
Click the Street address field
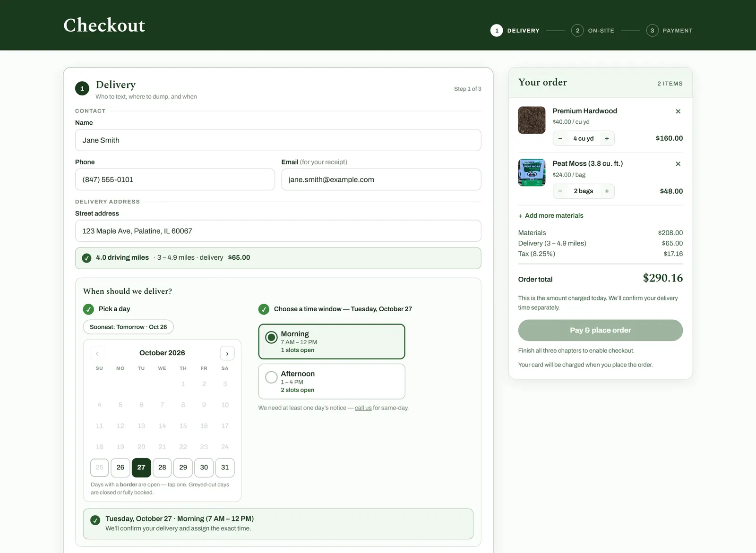point(278,231)
